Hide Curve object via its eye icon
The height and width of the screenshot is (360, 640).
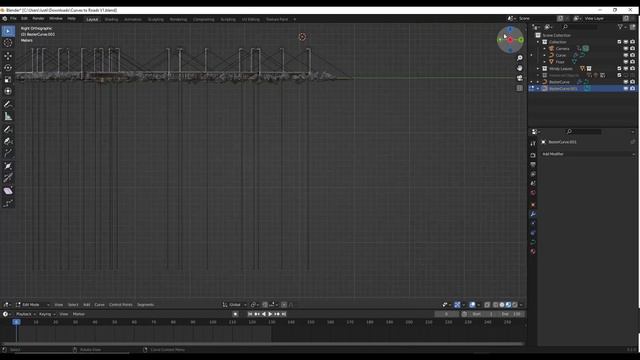click(x=626, y=55)
